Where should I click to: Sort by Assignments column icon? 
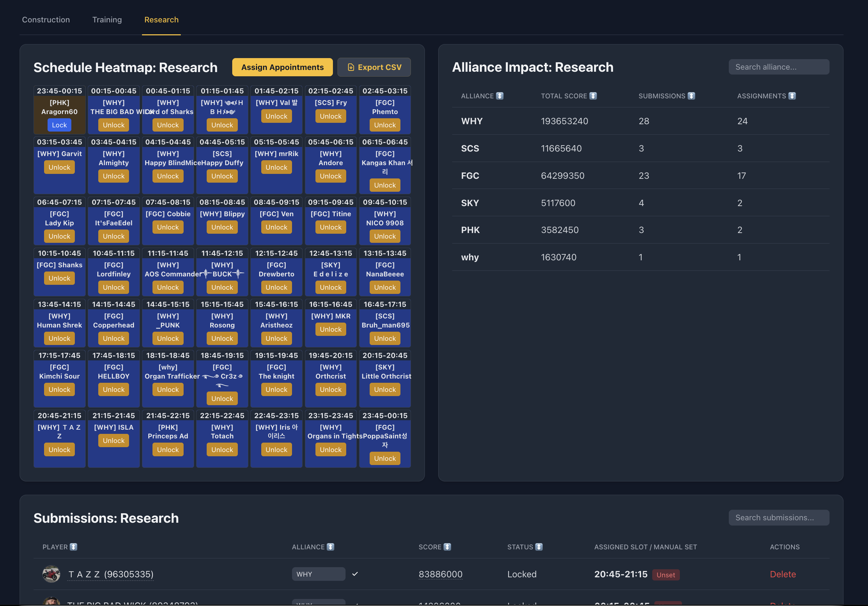(792, 96)
